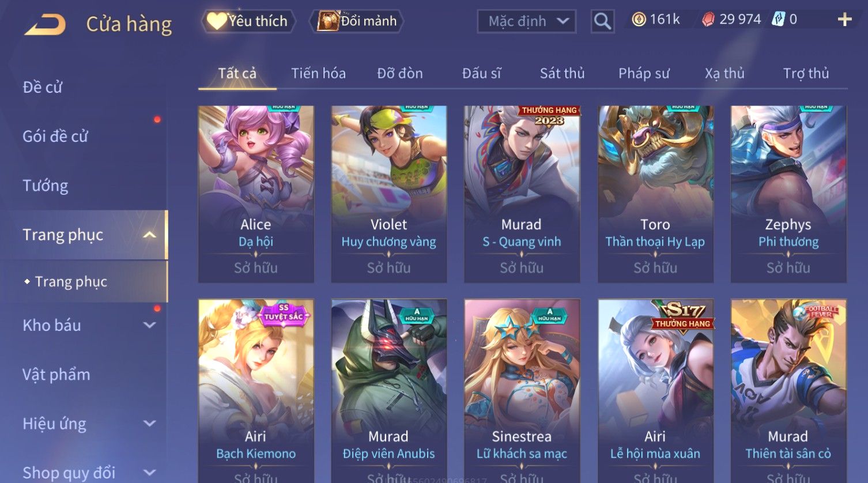This screenshot has height=483, width=868.
Task: Select the Trang phục sub-item
Action: point(71,281)
